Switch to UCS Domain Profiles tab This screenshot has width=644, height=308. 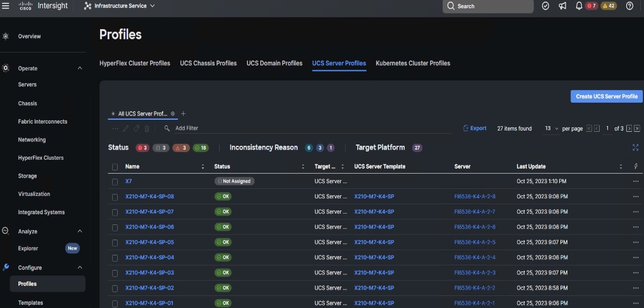[274, 63]
